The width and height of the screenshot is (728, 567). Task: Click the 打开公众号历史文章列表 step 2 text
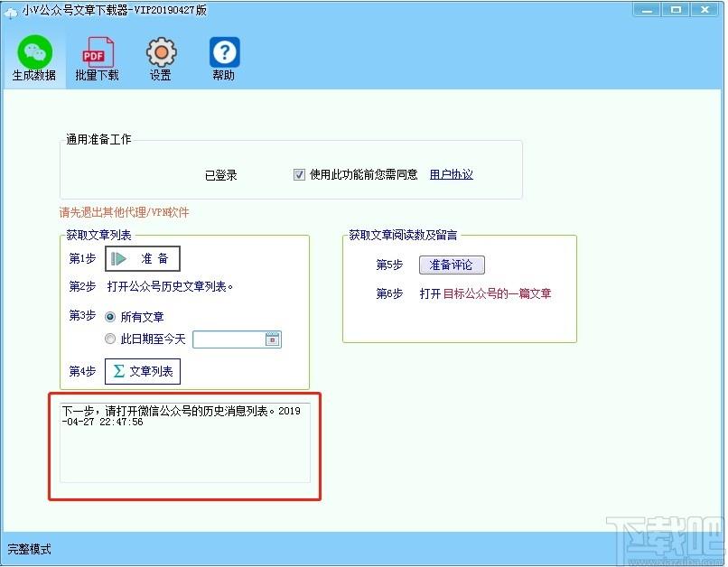(170, 287)
